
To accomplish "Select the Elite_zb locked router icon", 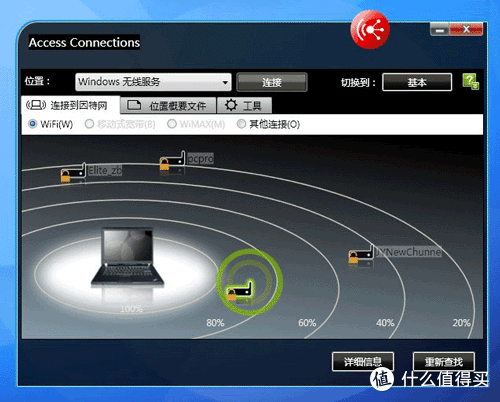I will pyautogui.click(x=73, y=173).
